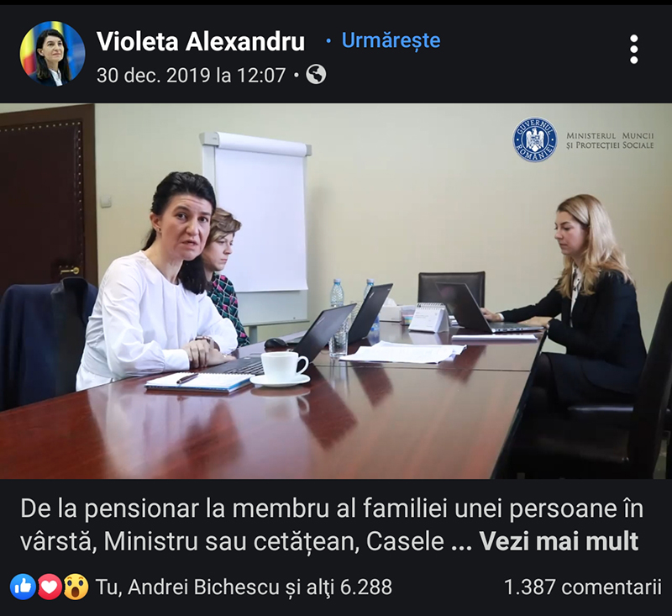Click the red heart Love reaction icon
Image resolution: width=672 pixels, height=616 pixels.
point(50,587)
